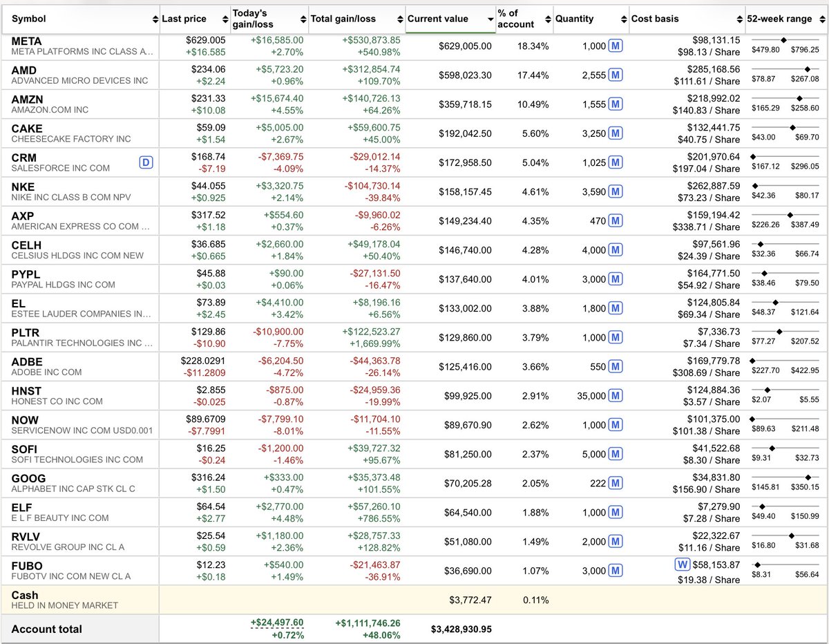Viewport: 829px width, 644px height.
Task: Click HNST quantity 35,000
Action: (591, 396)
